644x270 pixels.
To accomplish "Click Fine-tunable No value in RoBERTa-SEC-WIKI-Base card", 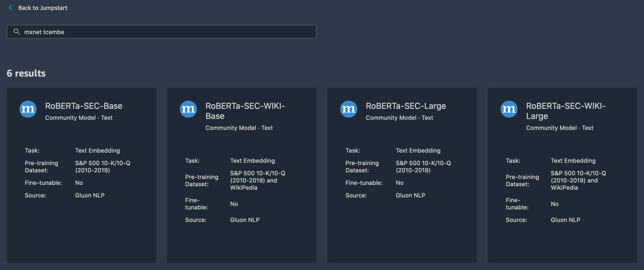I will (x=234, y=204).
